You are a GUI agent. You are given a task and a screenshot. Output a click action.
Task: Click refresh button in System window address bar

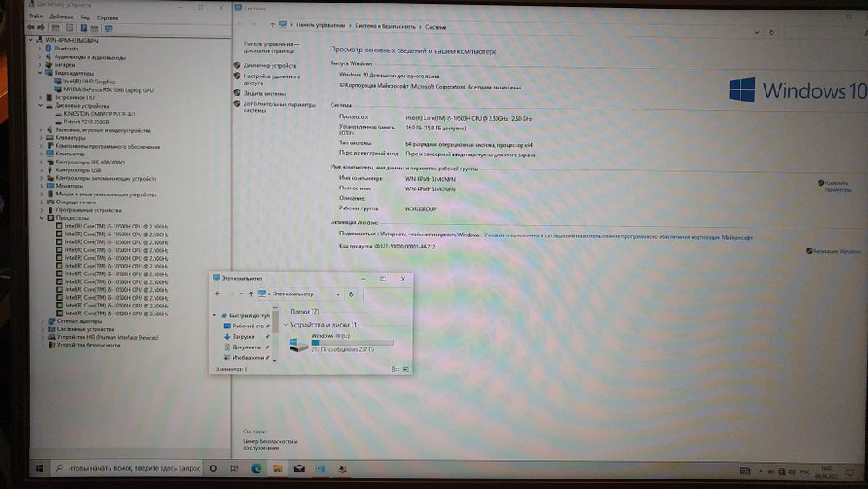click(x=771, y=32)
